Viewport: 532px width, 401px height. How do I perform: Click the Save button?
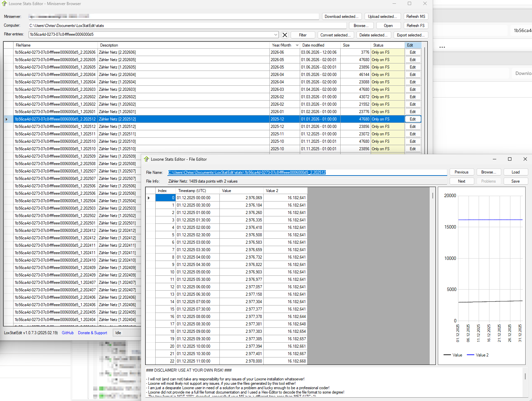pyautogui.click(x=515, y=181)
